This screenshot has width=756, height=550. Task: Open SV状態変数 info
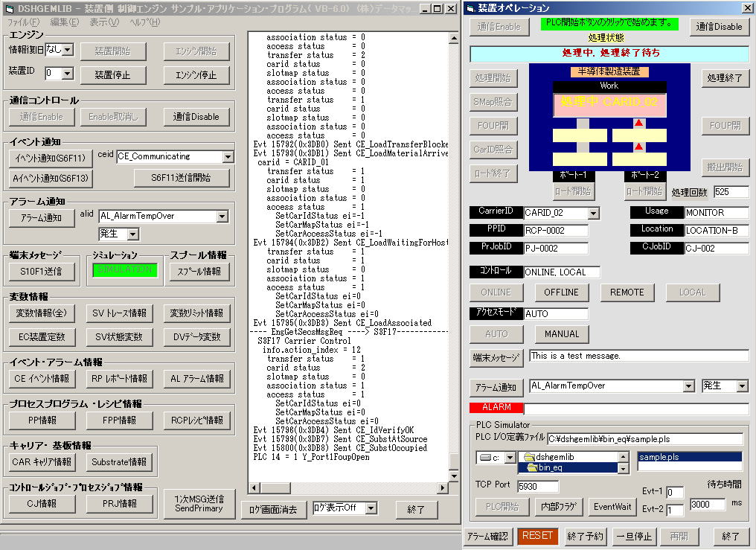(119, 337)
